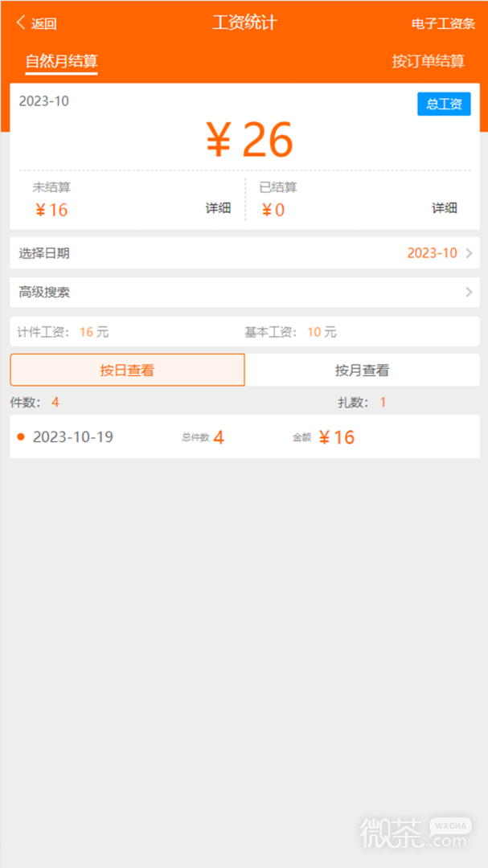Click the ￥16 金额 in daily row
The width and height of the screenshot is (488, 868).
coord(337,437)
